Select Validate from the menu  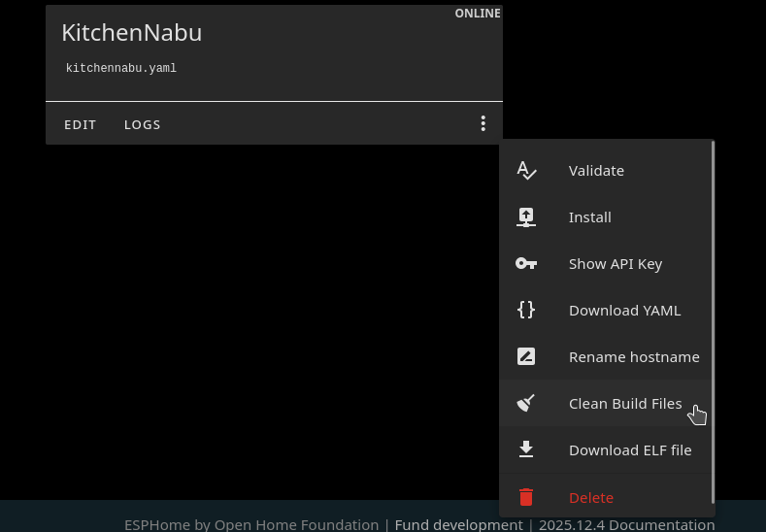coord(596,171)
